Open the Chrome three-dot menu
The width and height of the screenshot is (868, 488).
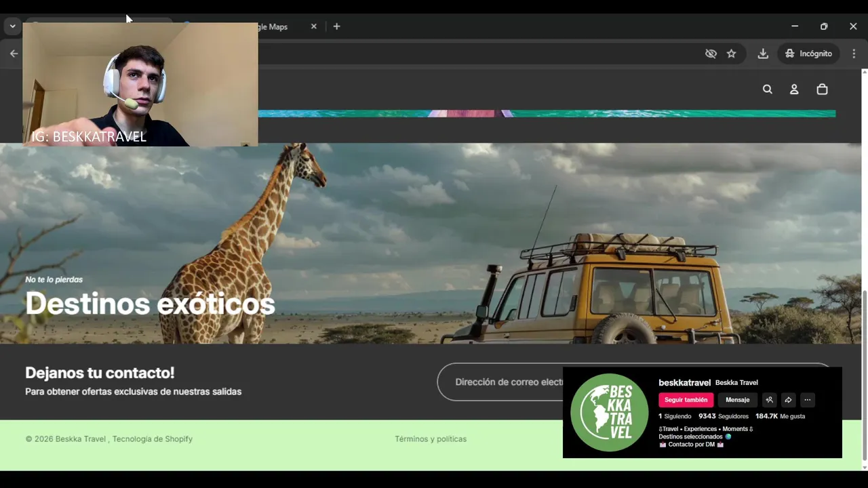(x=854, y=54)
